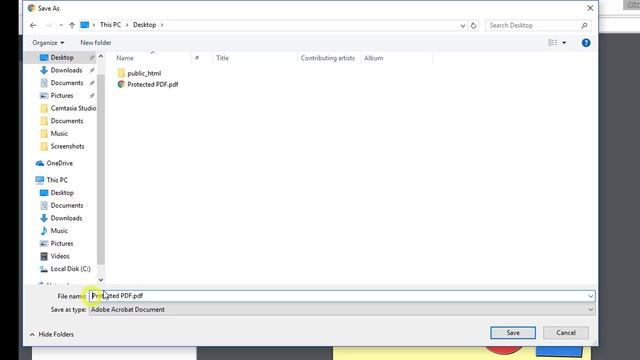Select pinned Downloads in Quick access
The height and width of the screenshot is (360, 640).
coord(66,70)
